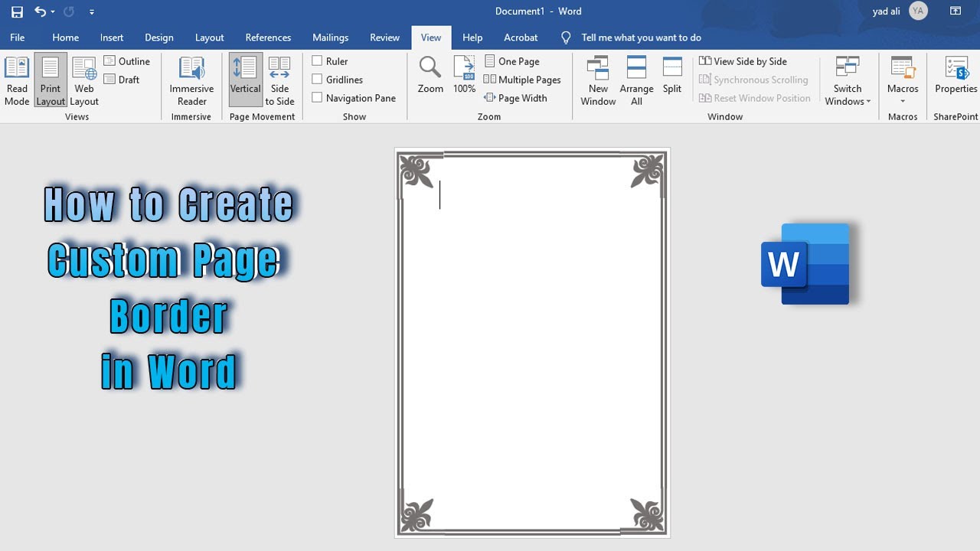Open Customize Quick Access Toolbar dropdown
The image size is (980, 551).
92,12
